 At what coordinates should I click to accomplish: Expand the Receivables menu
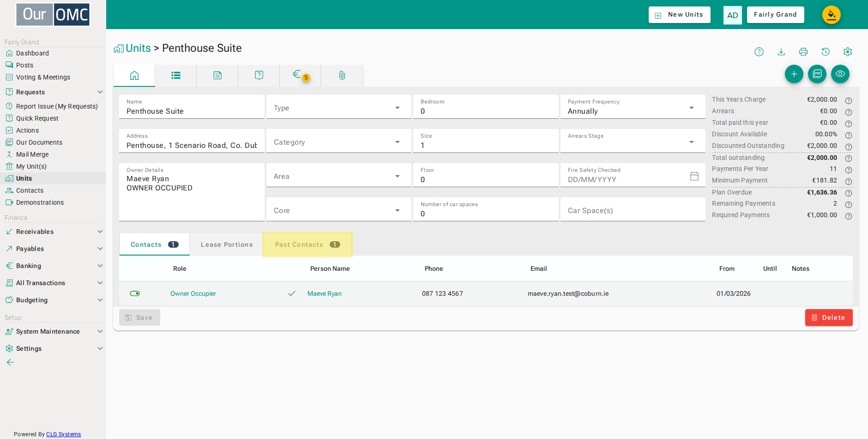(x=53, y=232)
